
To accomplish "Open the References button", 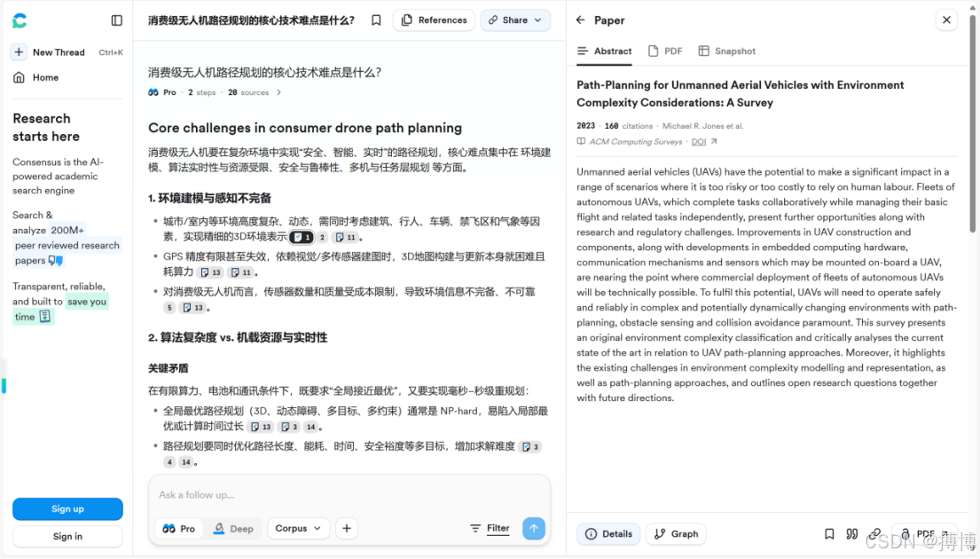I will [x=435, y=20].
